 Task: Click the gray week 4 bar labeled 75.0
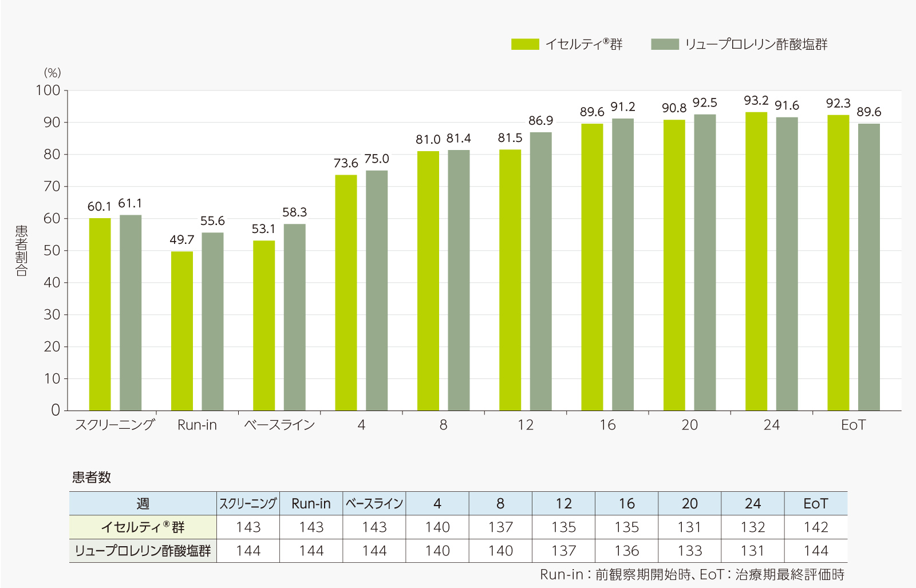pos(377,290)
